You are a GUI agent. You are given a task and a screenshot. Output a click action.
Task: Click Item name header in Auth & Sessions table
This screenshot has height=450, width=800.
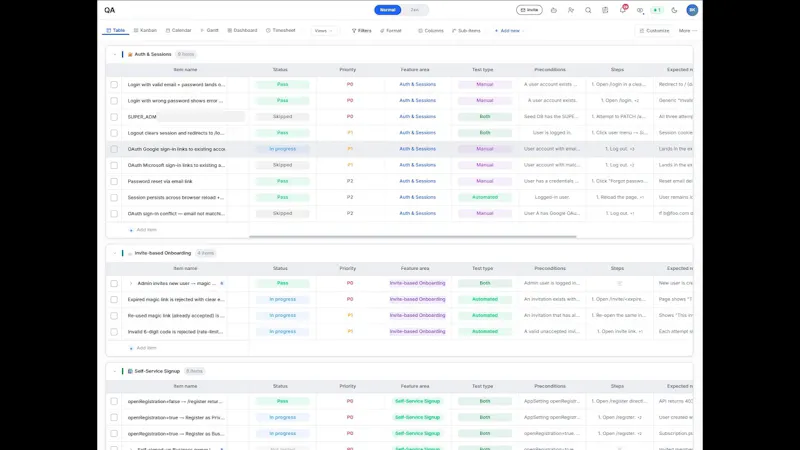point(185,70)
